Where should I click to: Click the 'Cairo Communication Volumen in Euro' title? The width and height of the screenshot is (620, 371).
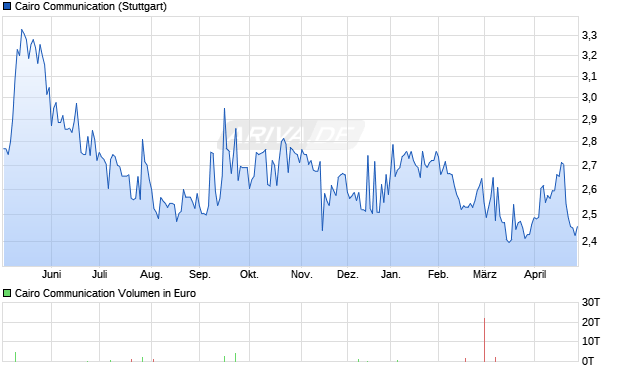[x=105, y=293]
